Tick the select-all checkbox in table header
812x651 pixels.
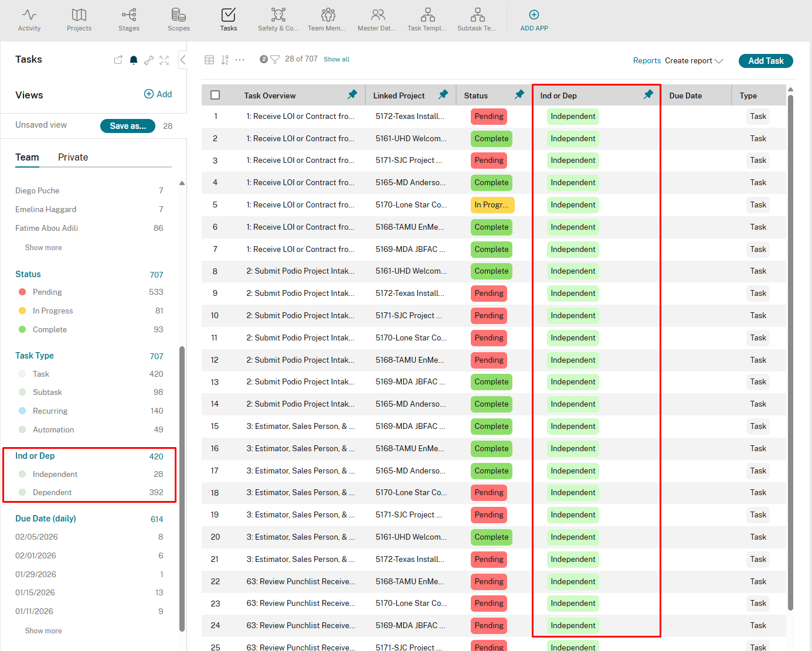[x=215, y=95]
